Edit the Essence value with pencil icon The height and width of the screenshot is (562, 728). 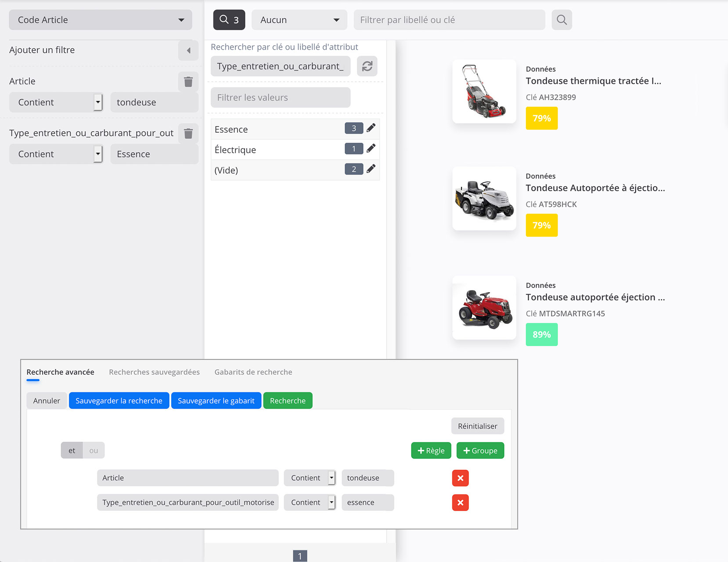click(x=371, y=128)
